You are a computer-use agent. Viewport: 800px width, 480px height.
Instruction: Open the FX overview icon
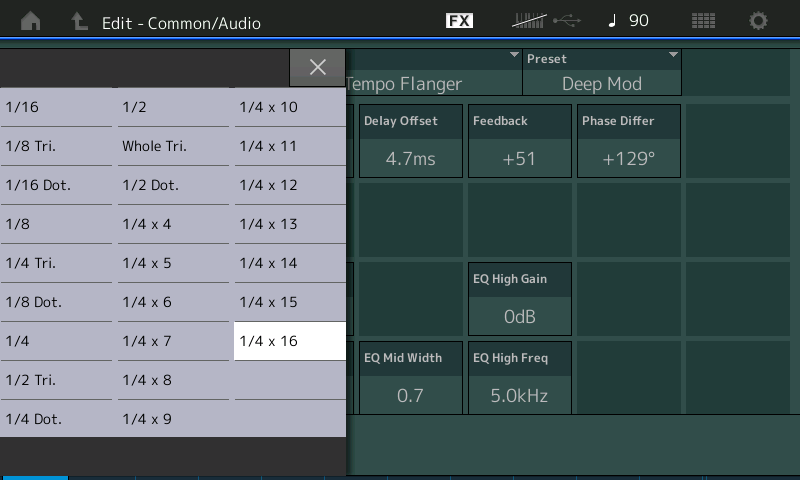click(x=459, y=21)
